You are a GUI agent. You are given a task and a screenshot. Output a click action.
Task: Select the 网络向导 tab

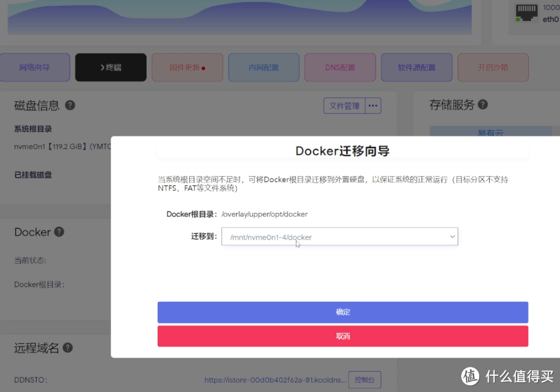(x=35, y=67)
